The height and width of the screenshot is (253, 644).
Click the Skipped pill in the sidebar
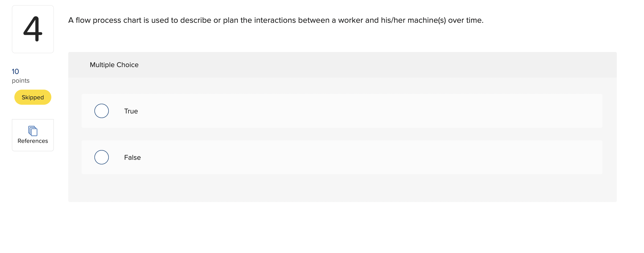click(32, 97)
